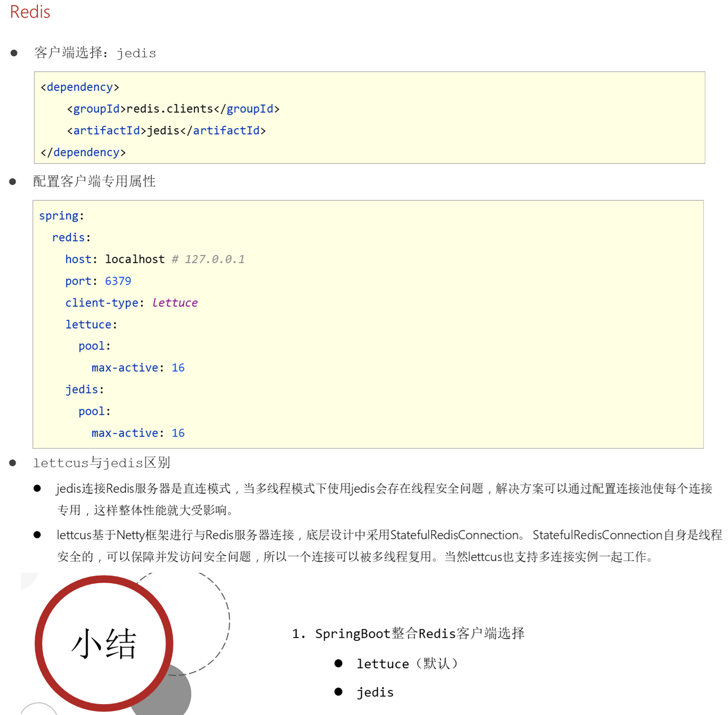This screenshot has width=728, height=715.
Task: Select the "配置客户端专用属性" bullet text
Action: pyautogui.click(x=94, y=182)
